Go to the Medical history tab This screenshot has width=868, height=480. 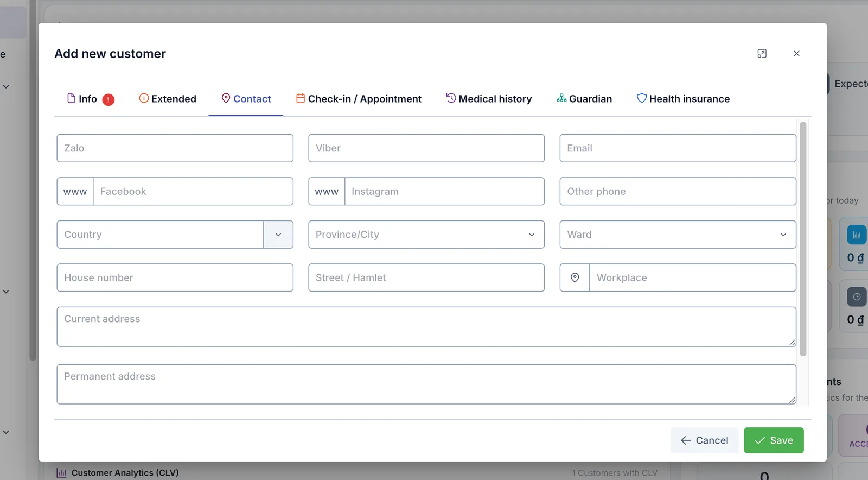pyautogui.click(x=489, y=99)
